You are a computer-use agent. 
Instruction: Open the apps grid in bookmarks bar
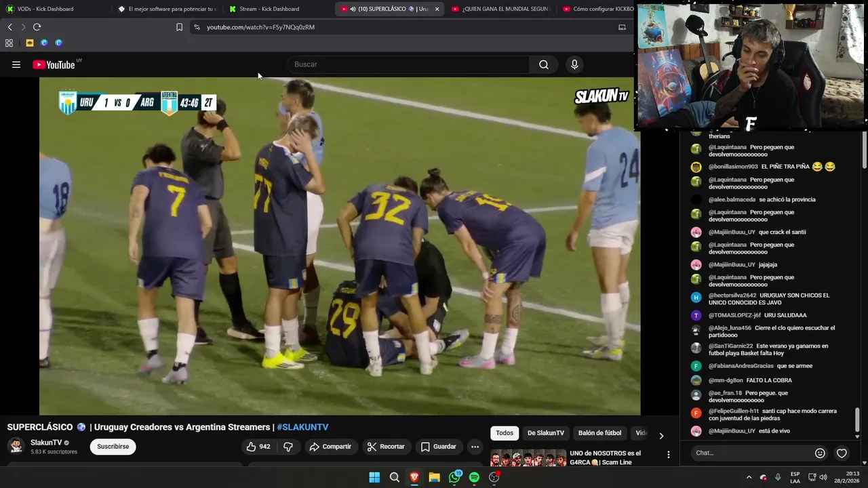coord(9,43)
